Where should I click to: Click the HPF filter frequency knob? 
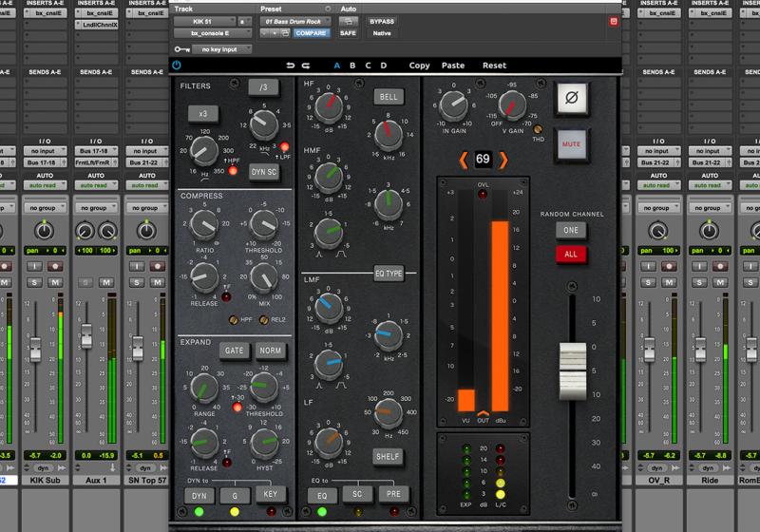coord(203,151)
